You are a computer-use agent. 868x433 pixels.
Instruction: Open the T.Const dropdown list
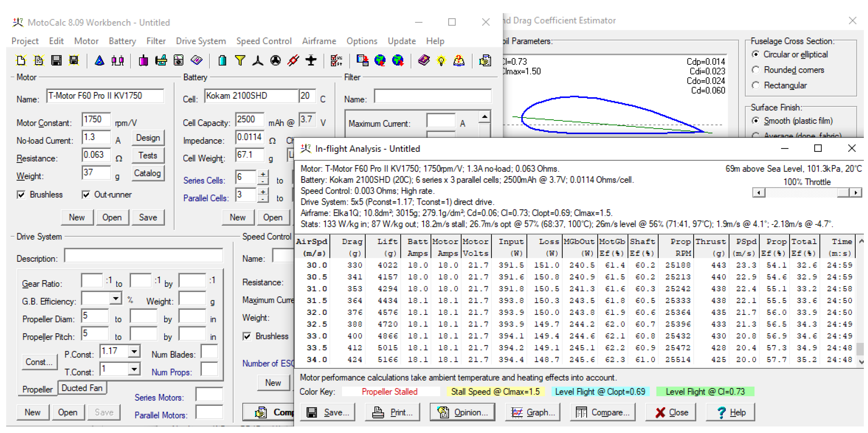coord(134,369)
